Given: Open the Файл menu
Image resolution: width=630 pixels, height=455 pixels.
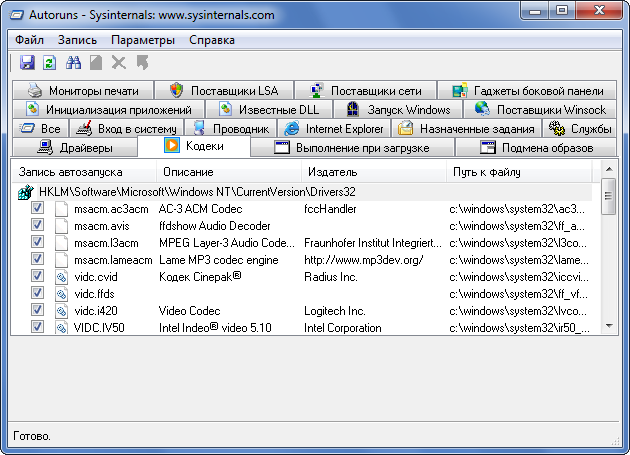Looking at the screenshot, I should tap(29, 40).
